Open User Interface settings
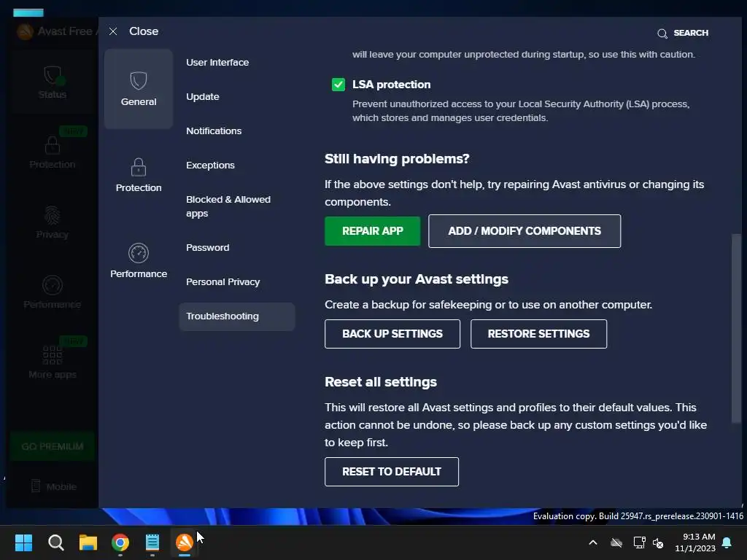 [217, 63]
